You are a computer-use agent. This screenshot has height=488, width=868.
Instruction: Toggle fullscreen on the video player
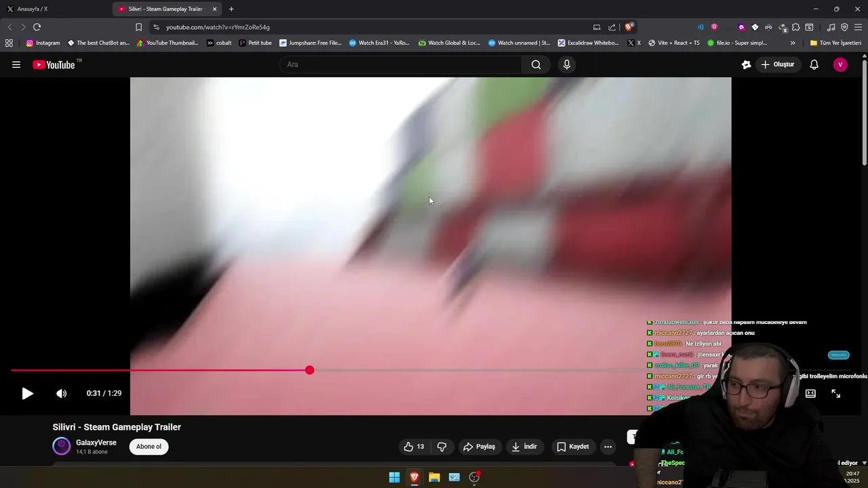(835, 393)
